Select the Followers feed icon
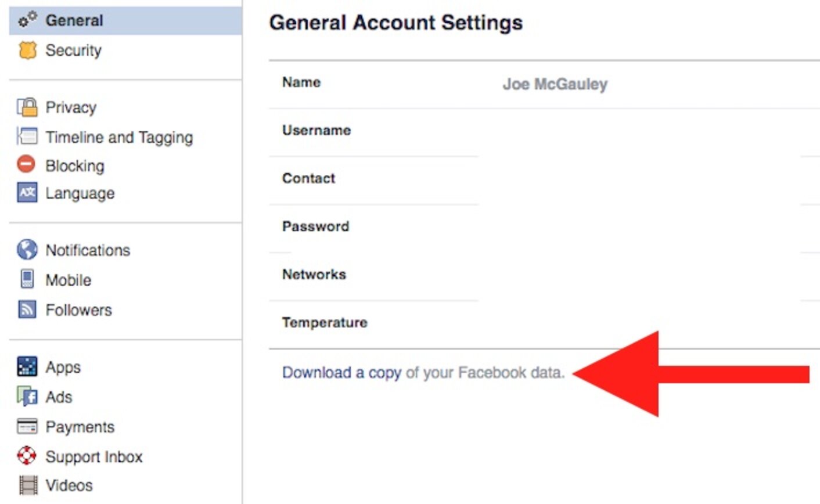Image resolution: width=820 pixels, height=504 pixels. 25,309
